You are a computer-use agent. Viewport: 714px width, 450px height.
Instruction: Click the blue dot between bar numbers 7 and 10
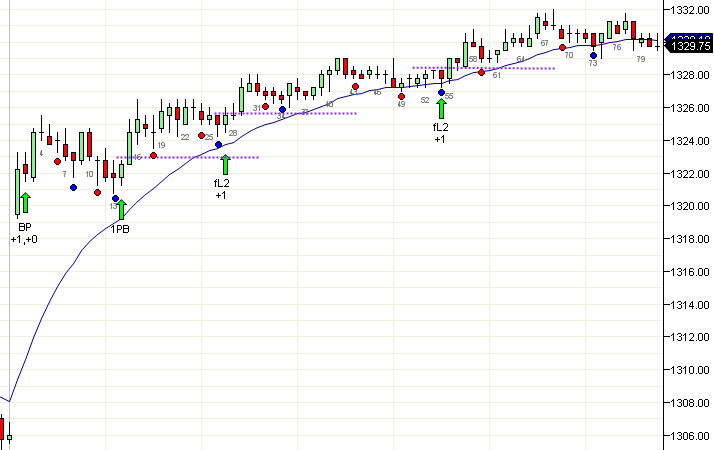[74, 187]
